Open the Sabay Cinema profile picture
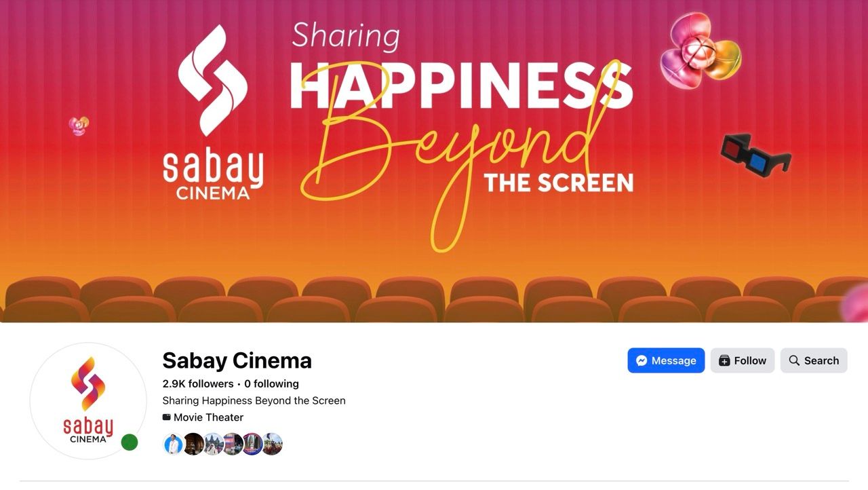The height and width of the screenshot is (490, 868). (x=88, y=401)
